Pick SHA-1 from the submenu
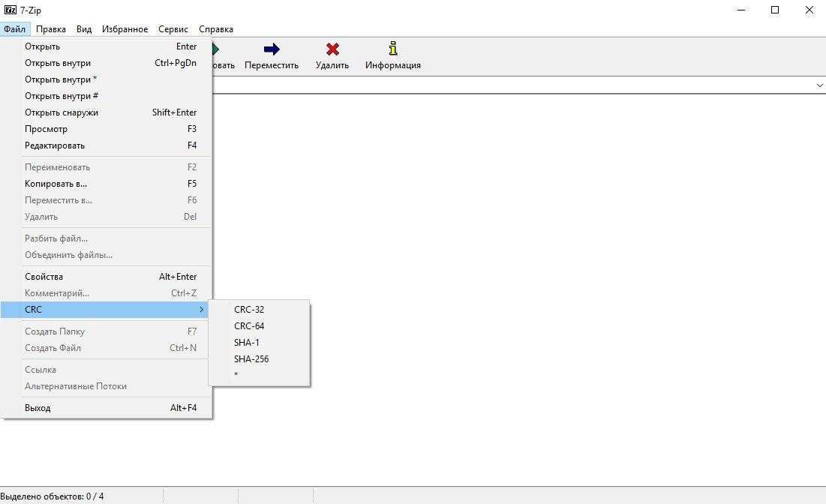This screenshot has height=504, width=826. tap(259, 342)
